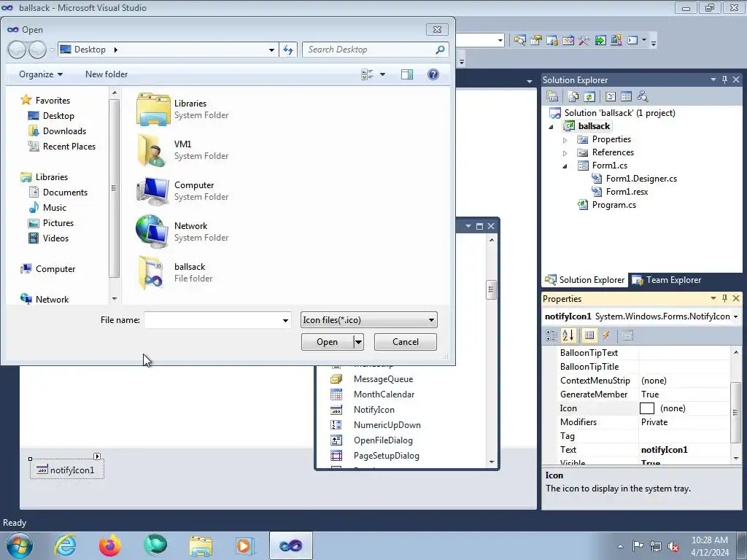This screenshot has height=560, width=747.
Task: Click the Open button's split arrow
Action: tap(358, 342)
